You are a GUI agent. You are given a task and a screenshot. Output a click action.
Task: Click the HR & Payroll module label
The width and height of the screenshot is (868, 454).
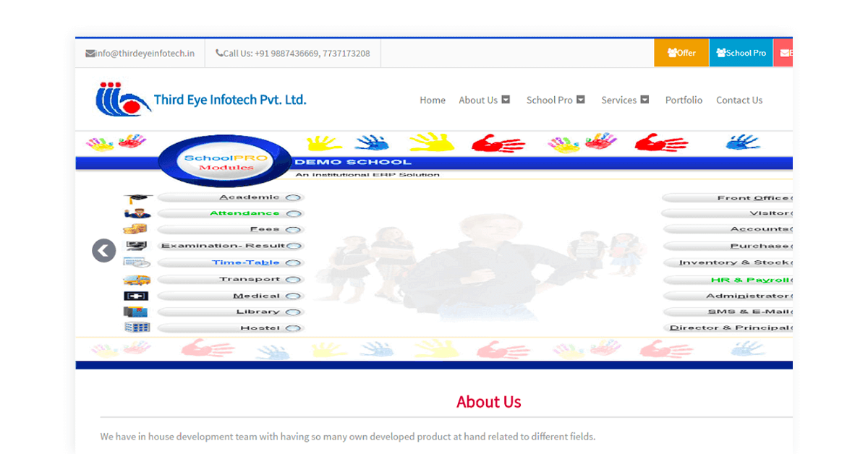click(x=750, y=280)
